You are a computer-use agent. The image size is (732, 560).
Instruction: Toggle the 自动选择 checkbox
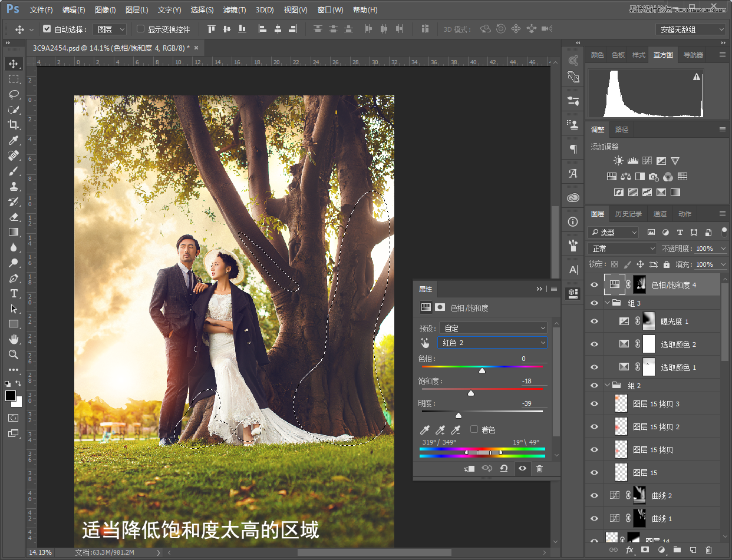(x=47, y=29)
